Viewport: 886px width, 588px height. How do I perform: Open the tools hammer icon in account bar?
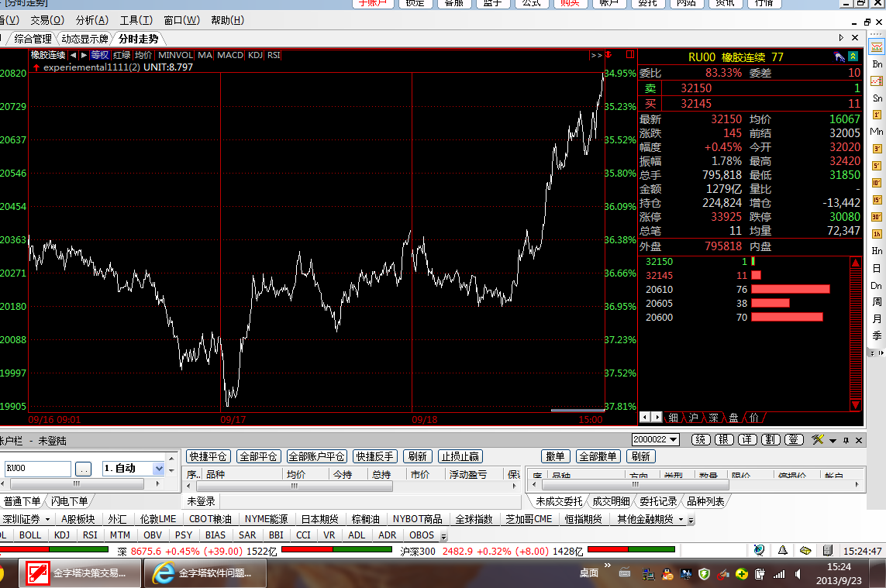pyautogui.click(x=818, y=440)
